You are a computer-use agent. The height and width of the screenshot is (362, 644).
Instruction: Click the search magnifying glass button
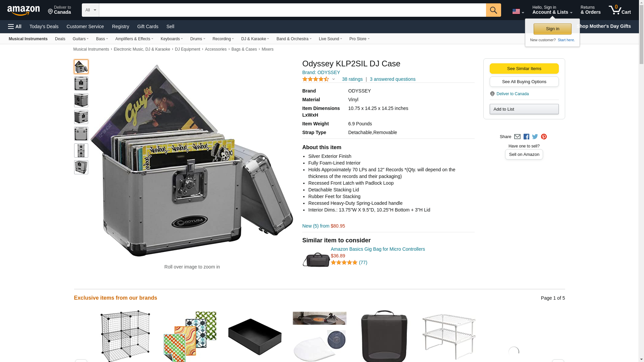point(493,10)
